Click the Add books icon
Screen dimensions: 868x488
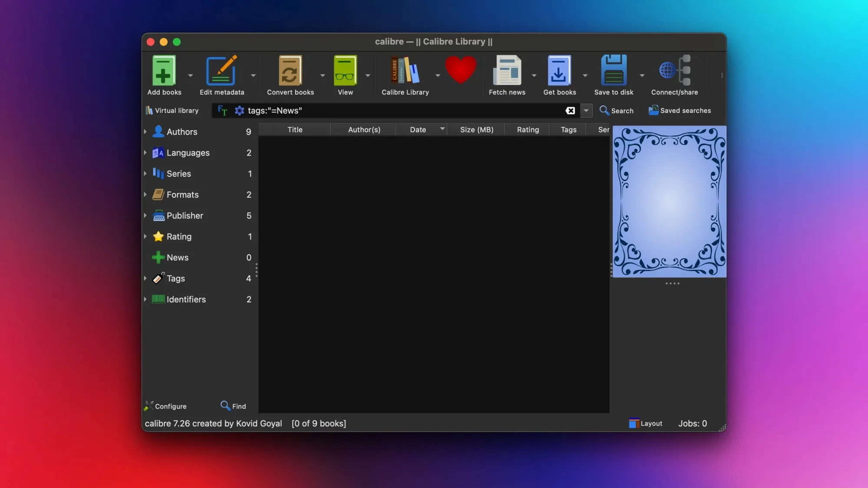[164, 71]
